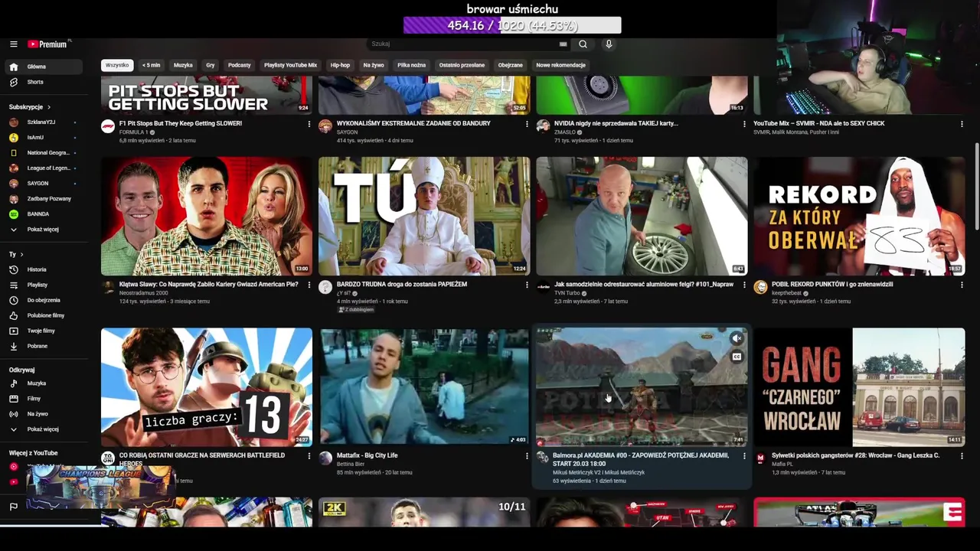Viewport: 980px width, 551px height.
Task: Open options menu for YouTube Mix SVMIR
Action: (x=962, y=124)
